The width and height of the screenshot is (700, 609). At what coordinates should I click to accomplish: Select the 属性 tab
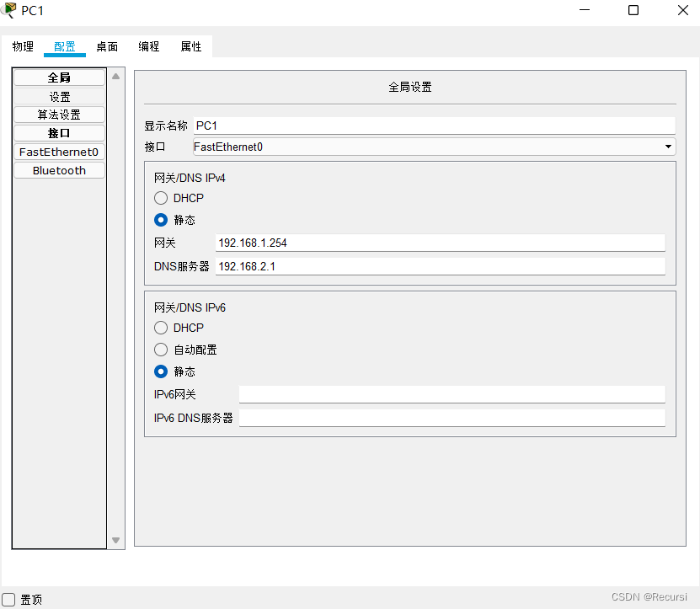point(191,46)
